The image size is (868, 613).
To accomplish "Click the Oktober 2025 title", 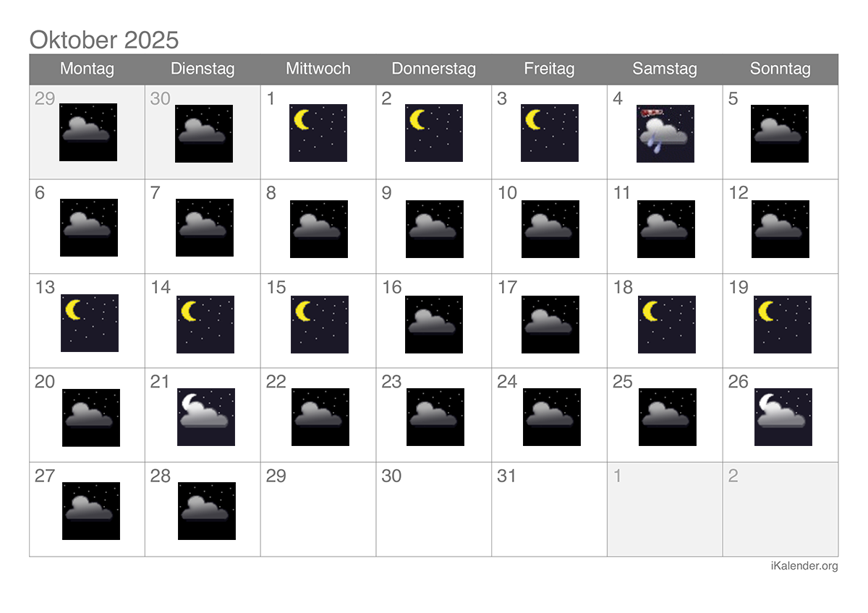I will [103, 39].
